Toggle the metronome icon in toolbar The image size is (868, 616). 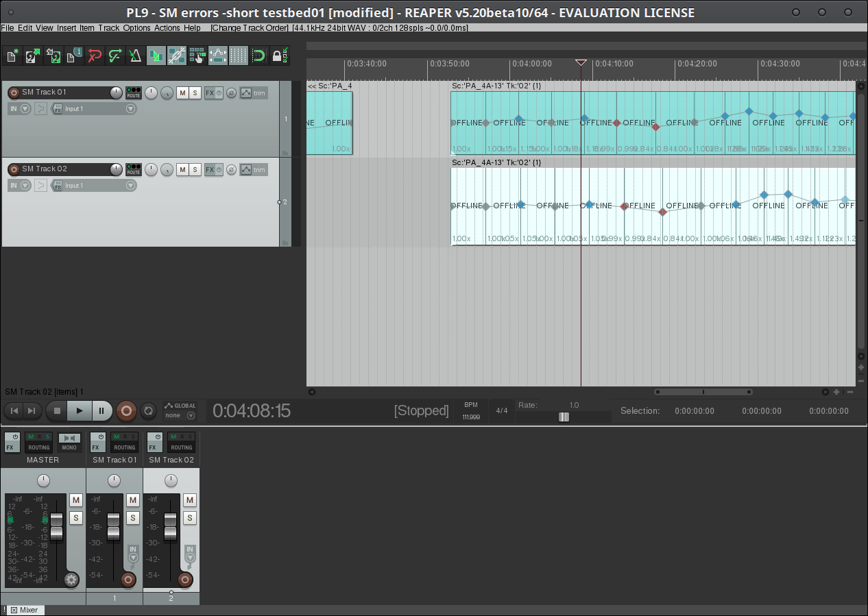(136, 56)
